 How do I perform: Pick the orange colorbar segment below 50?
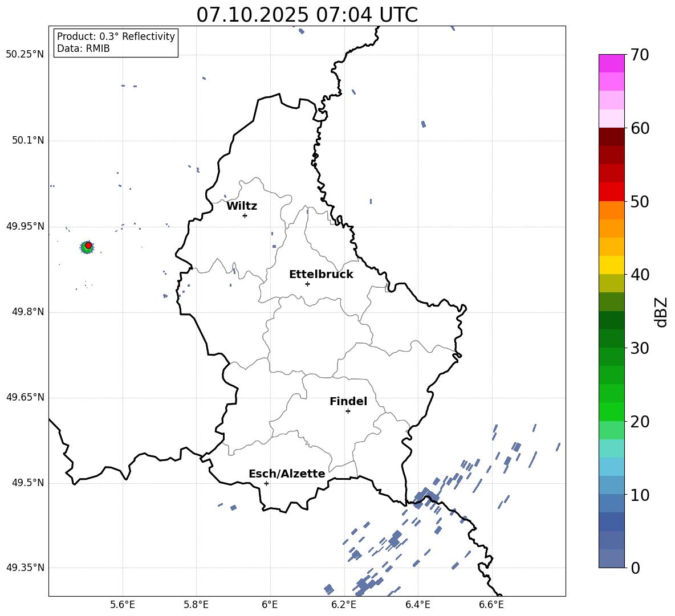tap(611, 210)
